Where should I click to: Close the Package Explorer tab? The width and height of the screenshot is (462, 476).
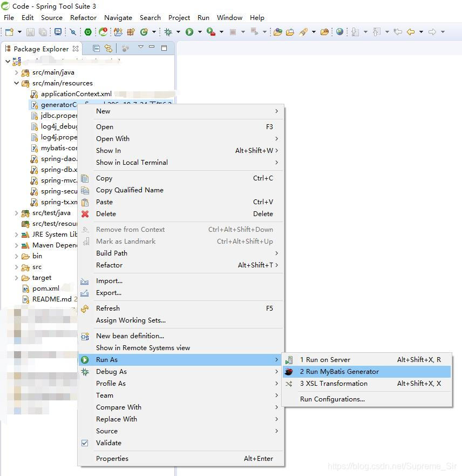click(76, 49)
